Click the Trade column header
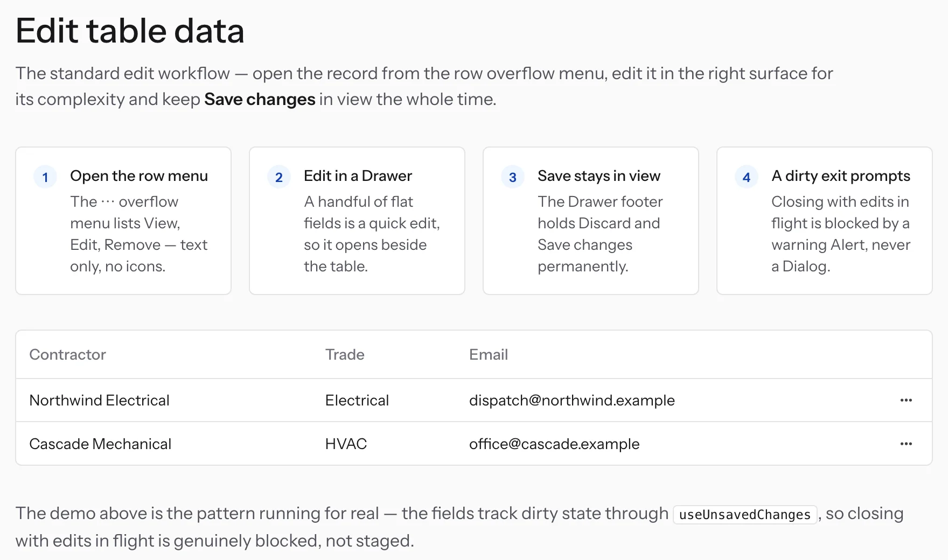Viewport: 948px width, 560px height. (x=345, y=354)
